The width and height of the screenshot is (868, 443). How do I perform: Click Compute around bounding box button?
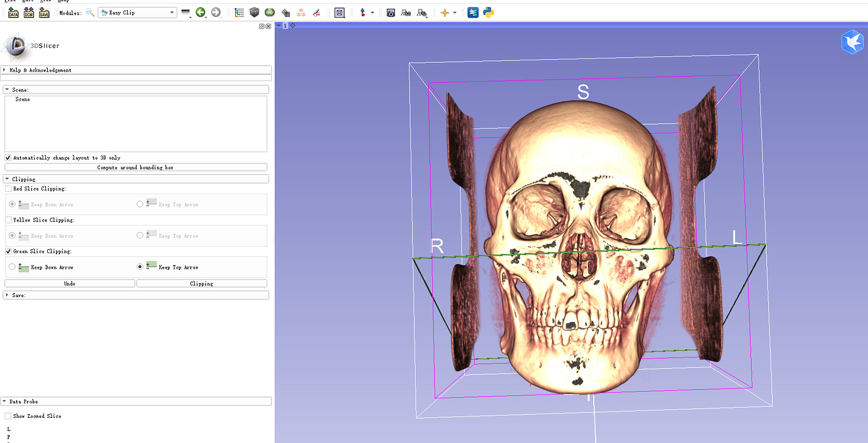pos(135,168)
